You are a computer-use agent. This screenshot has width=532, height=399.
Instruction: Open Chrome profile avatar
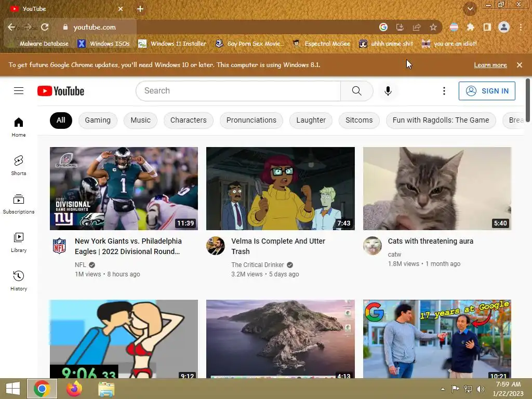(504, 27)
